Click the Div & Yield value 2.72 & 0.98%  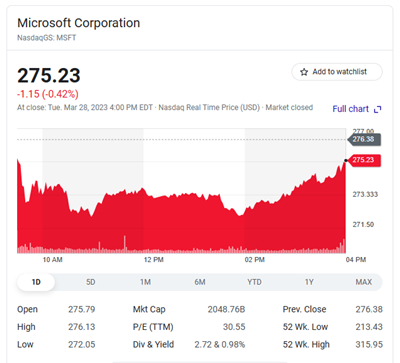220,345
